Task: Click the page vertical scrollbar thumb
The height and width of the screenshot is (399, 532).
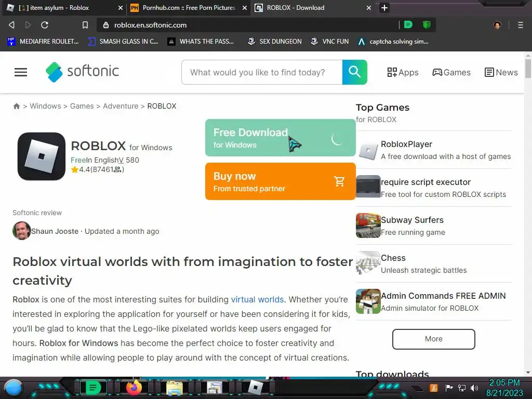Action: coord(528,69)
